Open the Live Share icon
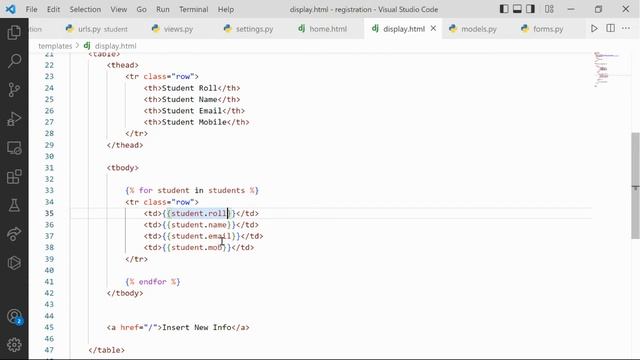The image size is (640, 360). click(x=14, y=234)
